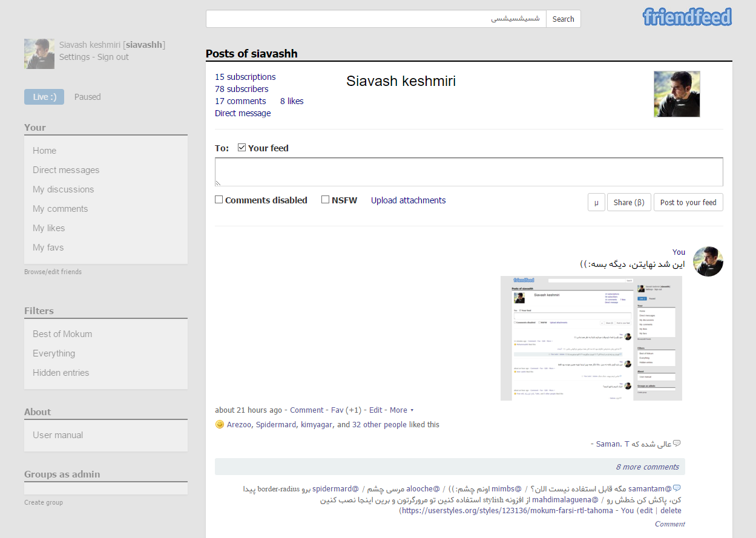This screenshot has width=756, height=538.
Task: Toggle the Your feed checkbox
Action: [242, 148]
